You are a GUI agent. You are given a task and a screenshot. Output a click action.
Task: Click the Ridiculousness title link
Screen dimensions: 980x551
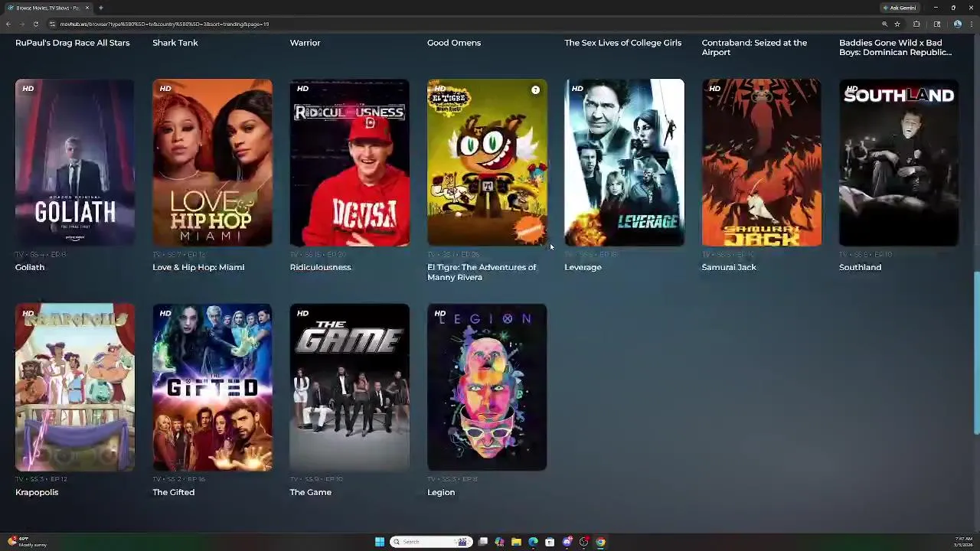[320, 267]
